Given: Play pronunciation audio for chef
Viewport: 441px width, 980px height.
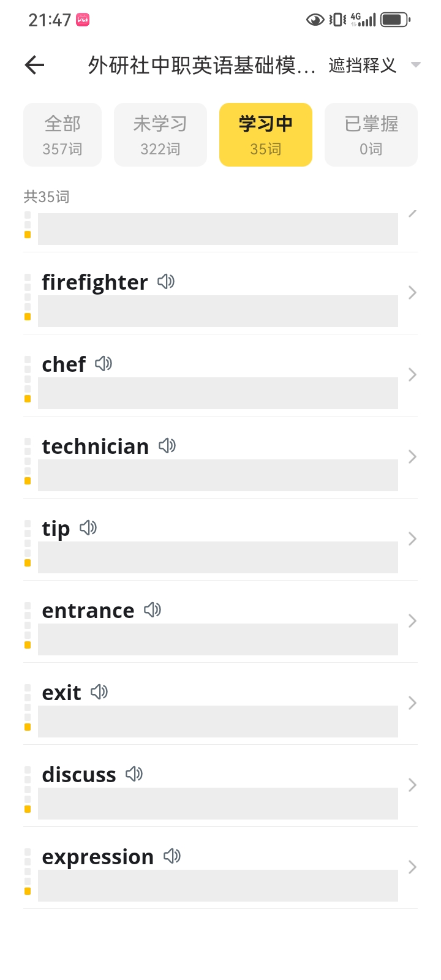Looking at the screenshot, I should coord(104,364).
